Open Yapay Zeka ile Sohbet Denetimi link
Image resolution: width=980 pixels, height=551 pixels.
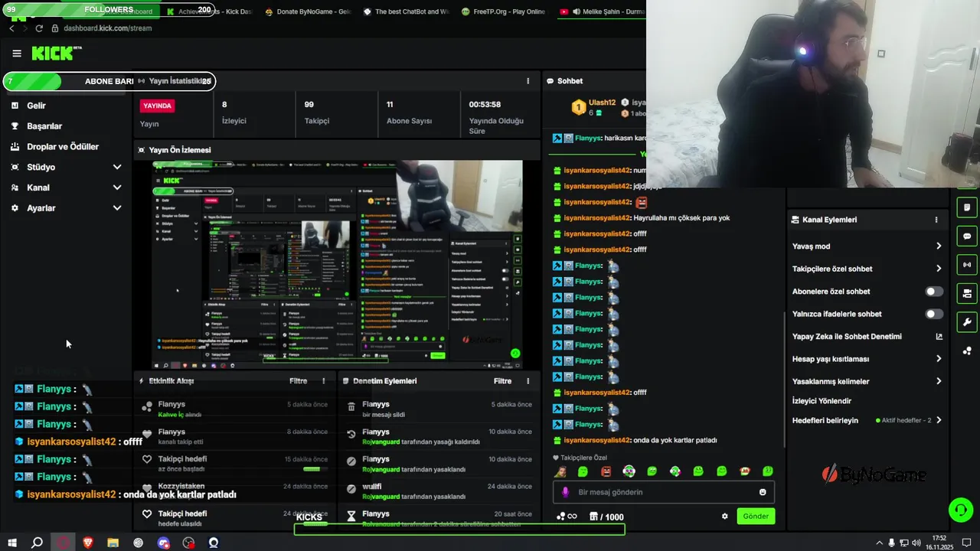(x=867, y=337)
